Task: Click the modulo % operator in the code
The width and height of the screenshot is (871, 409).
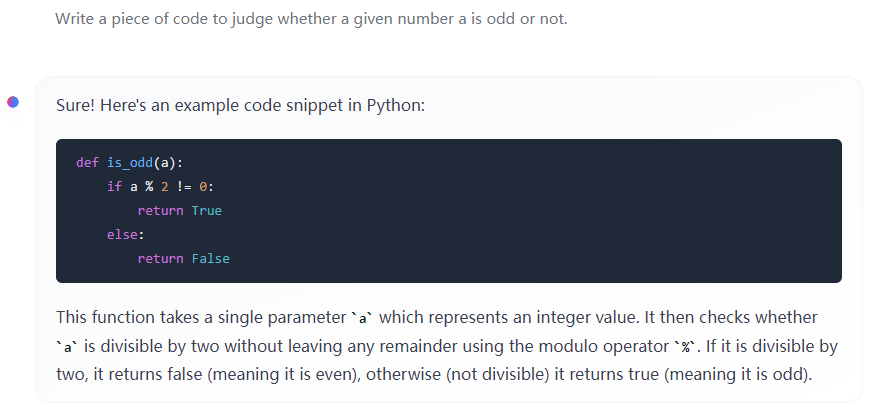Action: pyautogui.click(x=149, y=187)
